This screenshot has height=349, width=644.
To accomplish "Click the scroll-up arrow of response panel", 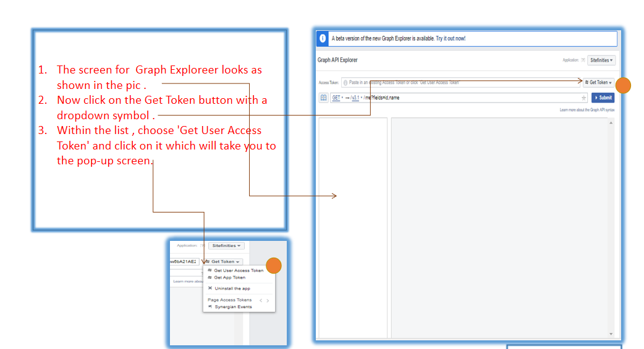I will [611, 123].
